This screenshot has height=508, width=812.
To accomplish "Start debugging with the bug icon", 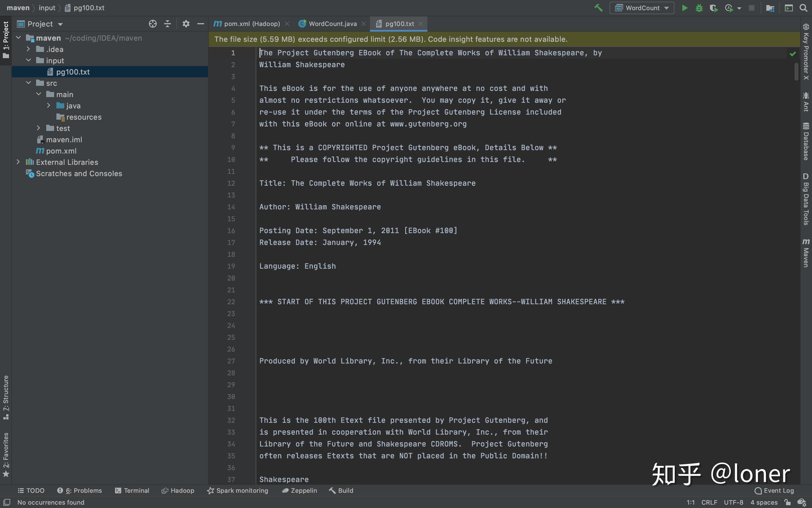I will point(699,8).
